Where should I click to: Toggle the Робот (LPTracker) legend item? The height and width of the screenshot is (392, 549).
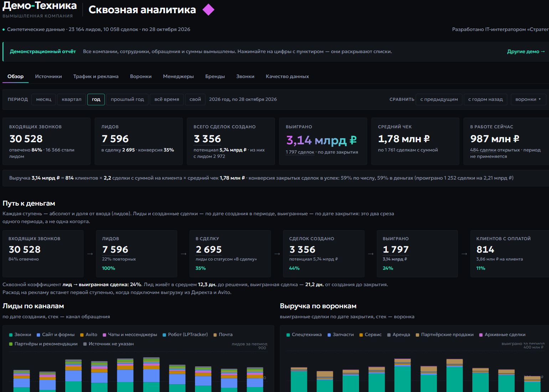(185, 335)
